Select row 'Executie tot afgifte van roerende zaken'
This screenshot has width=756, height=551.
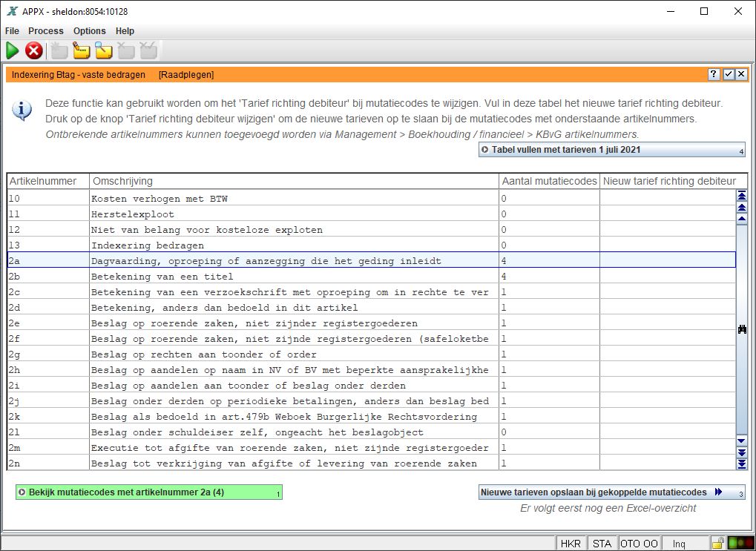click(x=372, y=448)
